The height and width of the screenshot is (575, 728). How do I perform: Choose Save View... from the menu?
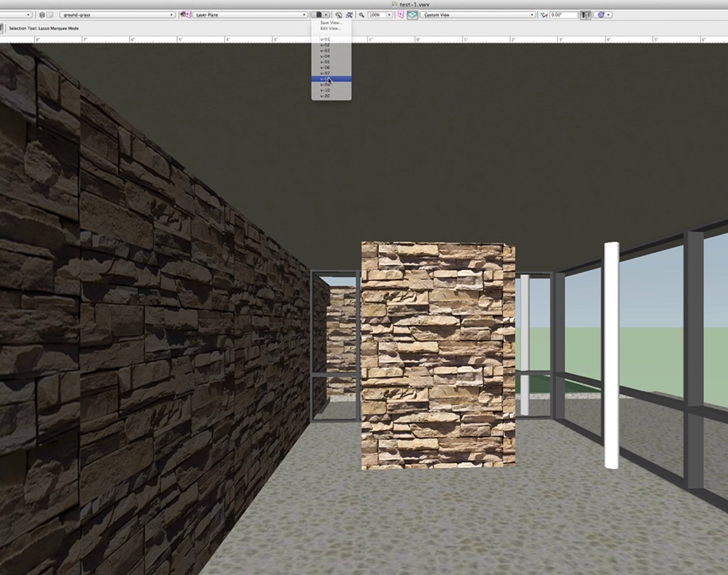tap(331, 22)
